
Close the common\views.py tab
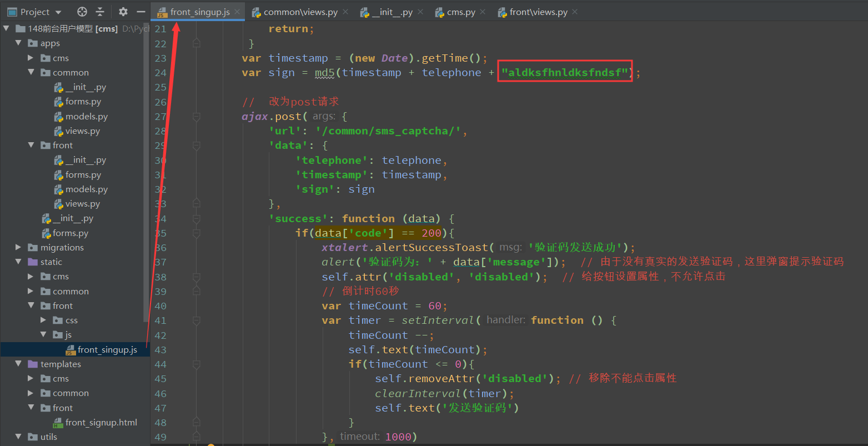(345, 12)
